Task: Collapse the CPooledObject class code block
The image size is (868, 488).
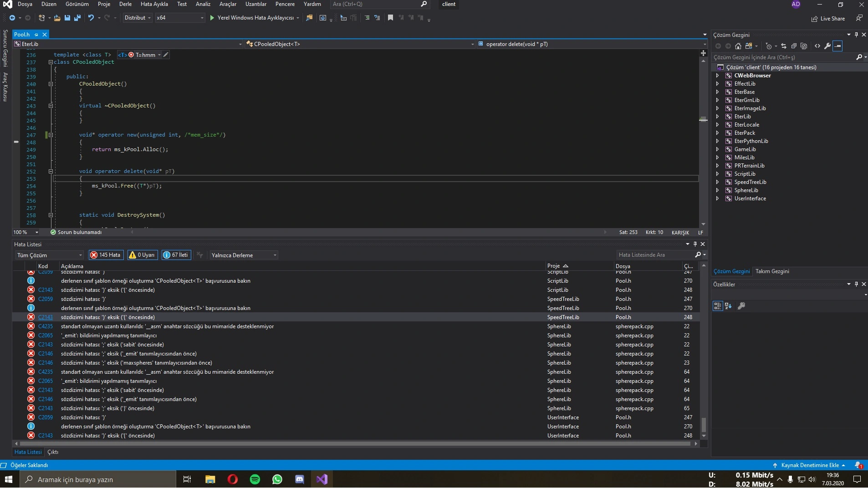Action: [51, 62]
